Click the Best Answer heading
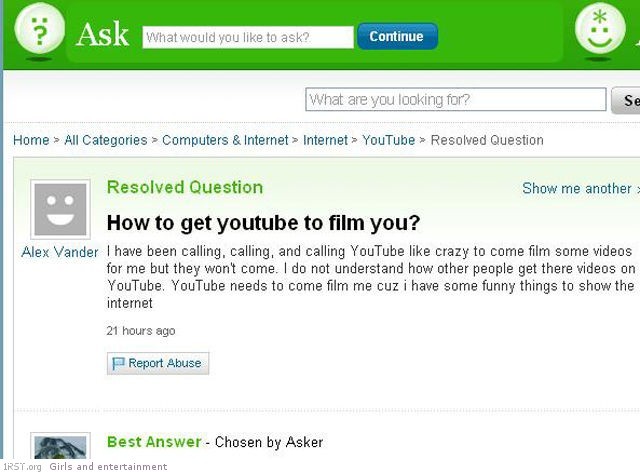Viewport: 640px width, 472px height. [x=154, y=442]
